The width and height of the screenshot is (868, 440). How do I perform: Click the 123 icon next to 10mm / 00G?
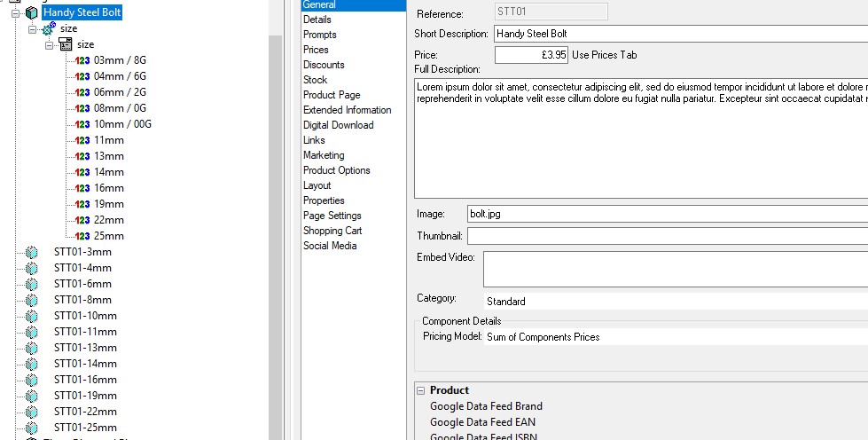(82, 124)
